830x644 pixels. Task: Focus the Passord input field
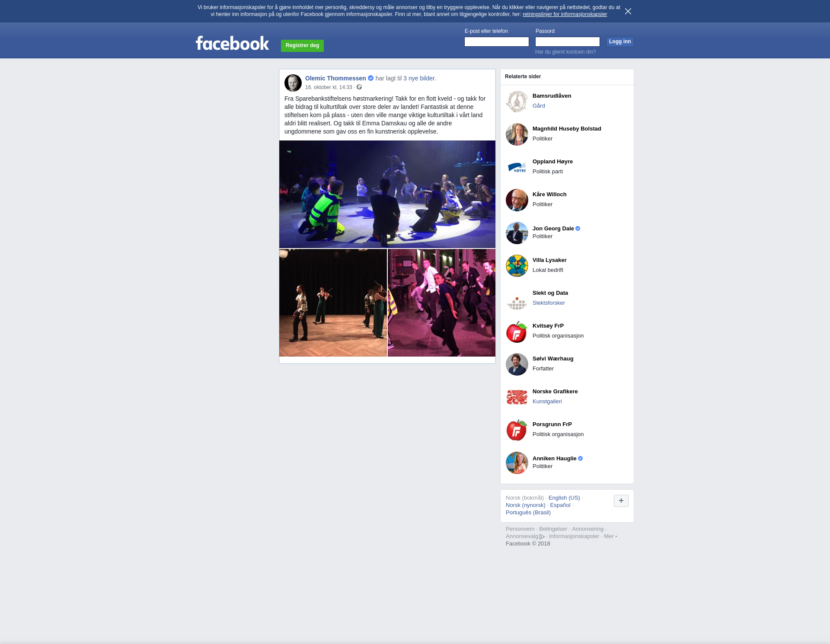pyautogui.click(x=568, y=41)
